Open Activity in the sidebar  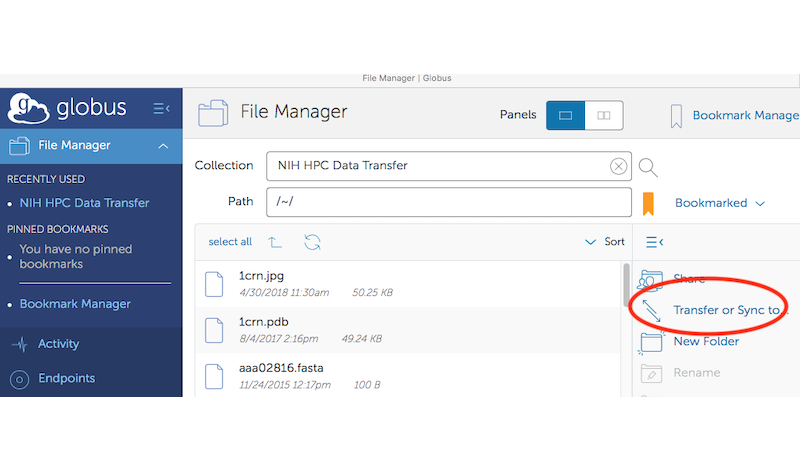coord(58,344)
